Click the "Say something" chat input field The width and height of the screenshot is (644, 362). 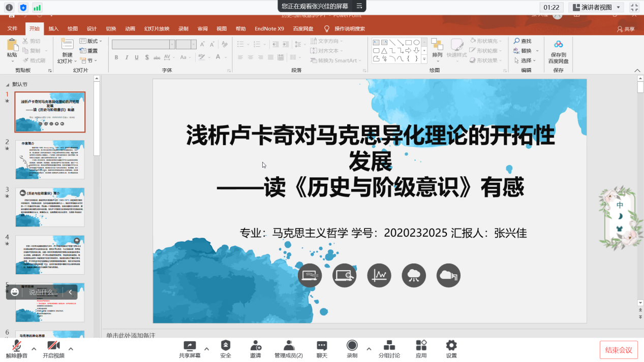click(x=43, y=292)
